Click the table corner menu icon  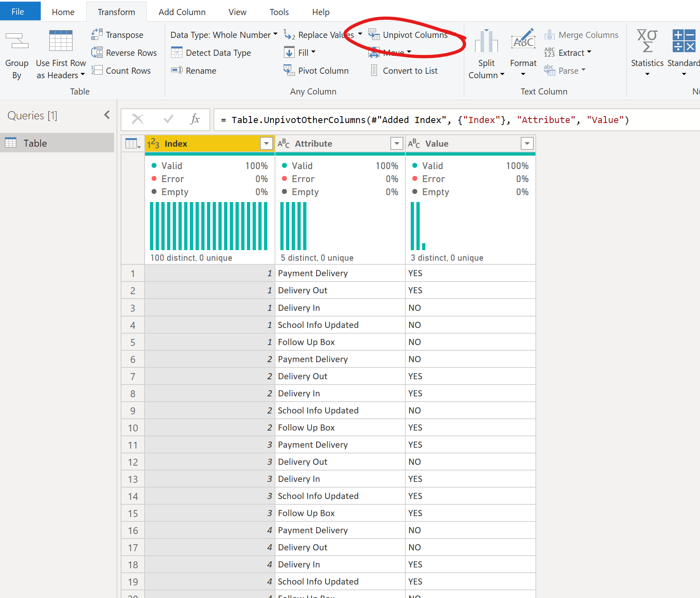(133, 143)
